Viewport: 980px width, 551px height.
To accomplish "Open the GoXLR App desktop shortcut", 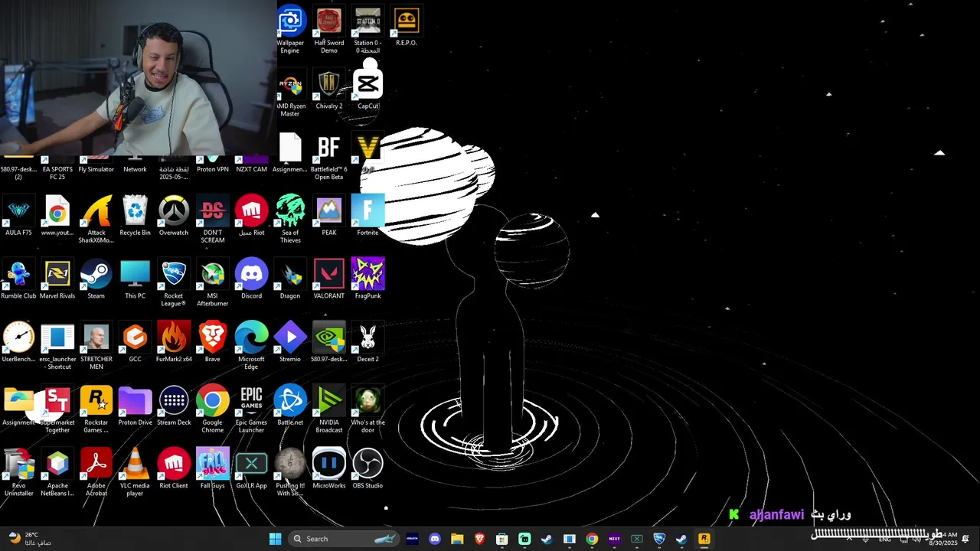I will [251, 470].
